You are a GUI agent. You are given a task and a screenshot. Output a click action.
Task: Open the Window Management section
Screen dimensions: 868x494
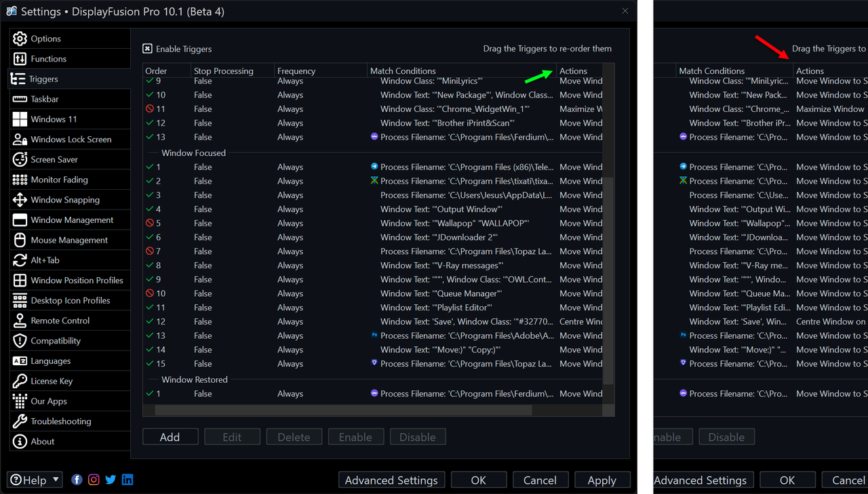pos(69,220)
